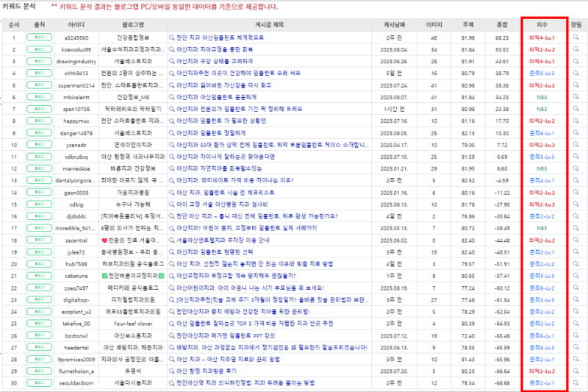Click the 이미지 column header
This screenshot has height=392, width=588.
click(434, 25)
